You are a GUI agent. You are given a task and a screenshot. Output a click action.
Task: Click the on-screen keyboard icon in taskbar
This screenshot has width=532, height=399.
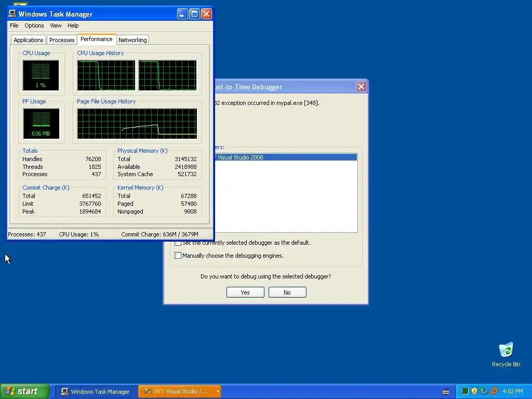[445, 392]
